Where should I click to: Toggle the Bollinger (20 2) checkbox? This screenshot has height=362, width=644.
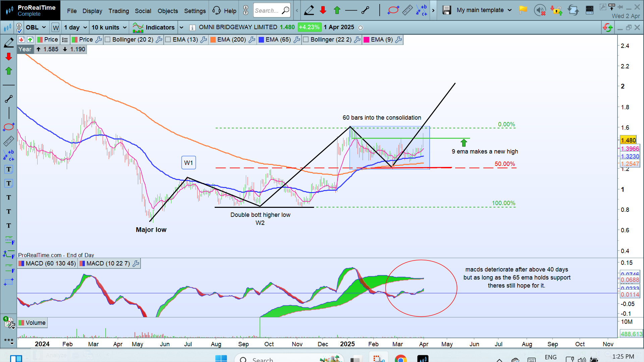point(108,40)
